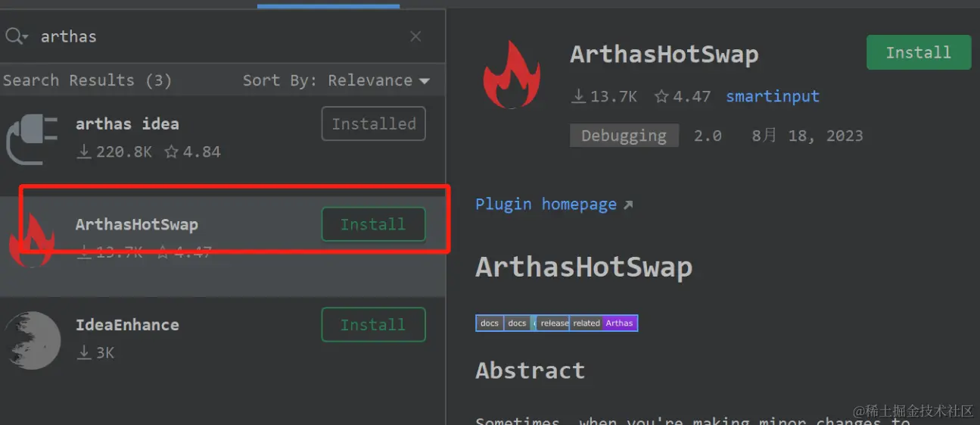Click the release badge
This screenshot has height=425, width=980.
554,323
